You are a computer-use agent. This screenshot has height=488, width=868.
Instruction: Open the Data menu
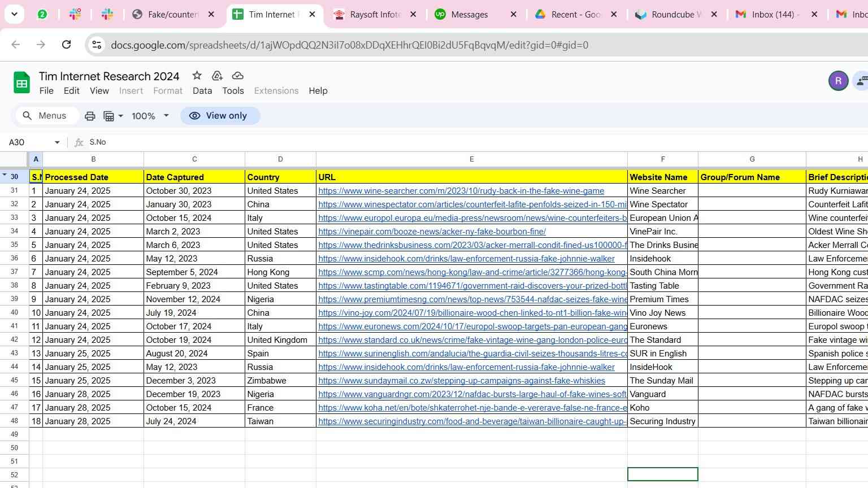pos(202,91)
